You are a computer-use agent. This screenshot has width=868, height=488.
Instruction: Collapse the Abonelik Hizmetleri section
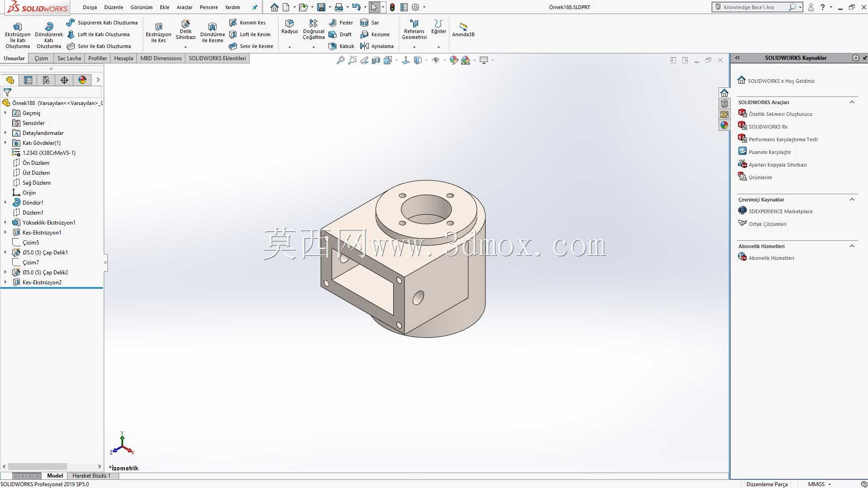852,246
